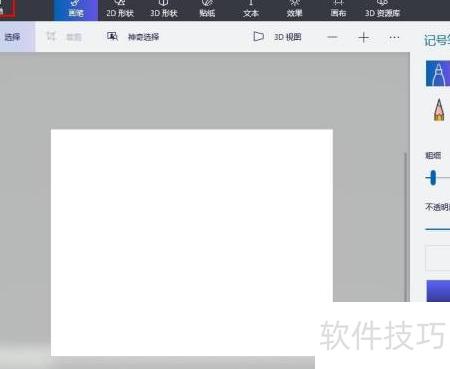Click the greyed-out 裁剪 crop tool
450x369 pixels.
pos(64,37)
